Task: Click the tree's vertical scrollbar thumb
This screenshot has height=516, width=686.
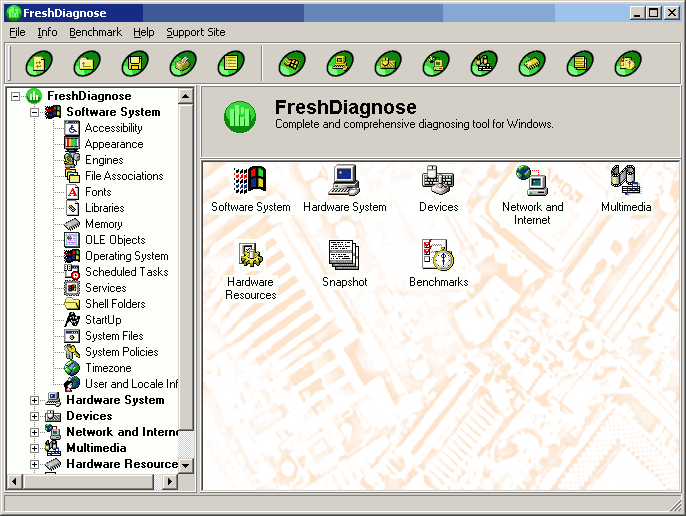Action: (186, 267)
